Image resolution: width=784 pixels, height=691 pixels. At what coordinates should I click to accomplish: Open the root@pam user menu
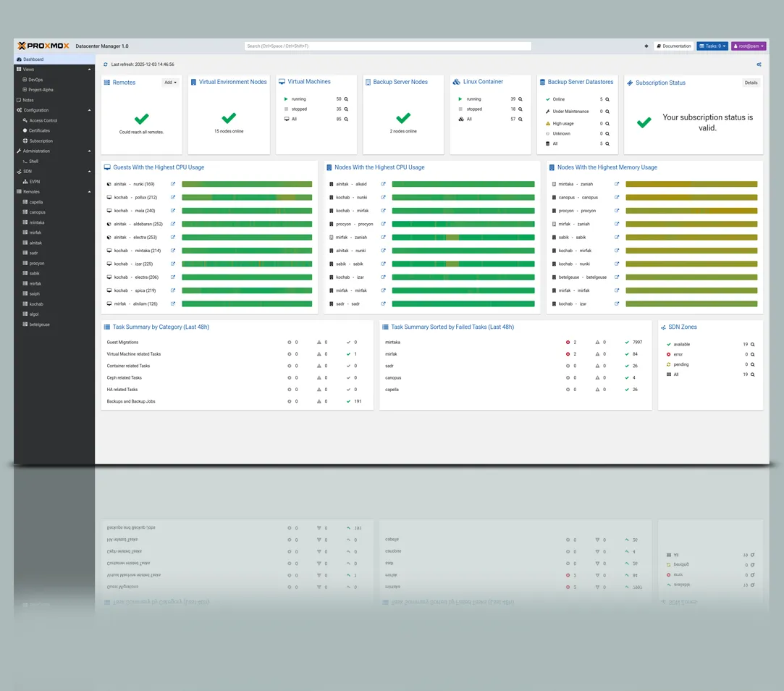pyautogui.click(x=748, y=46)
